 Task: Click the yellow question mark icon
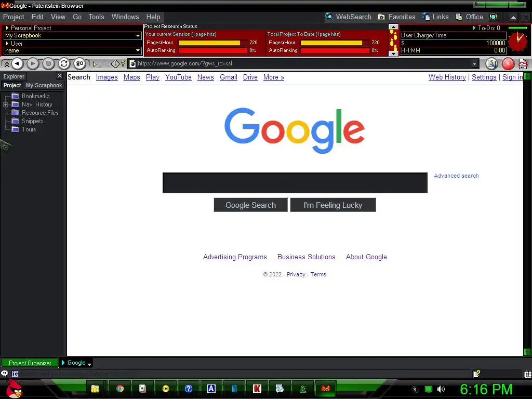(x=123, y=63)
